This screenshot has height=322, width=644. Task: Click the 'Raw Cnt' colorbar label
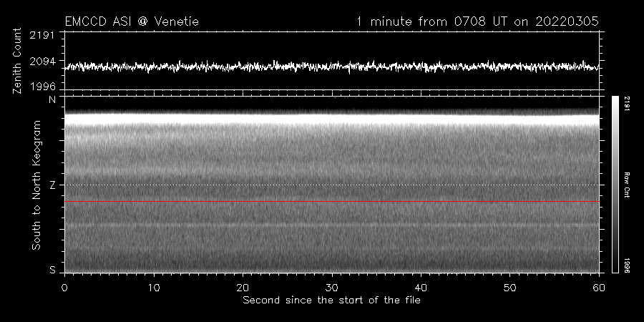point(627,185)
